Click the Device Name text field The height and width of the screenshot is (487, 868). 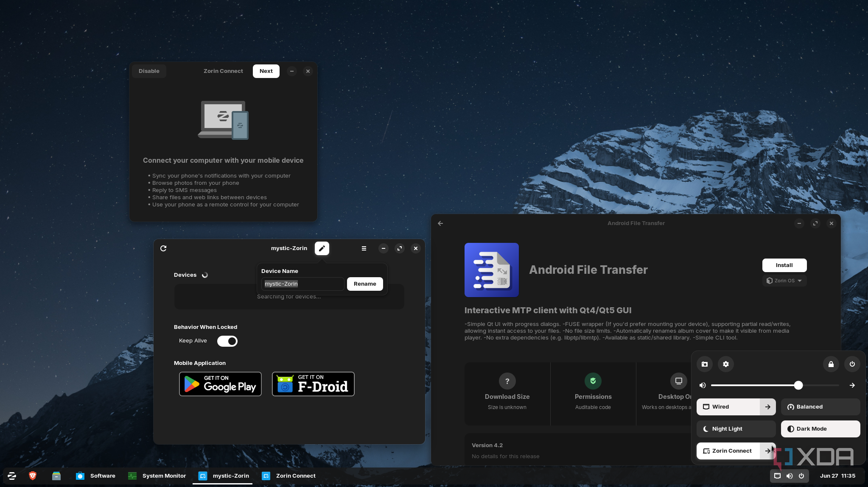tap(302, 284)
